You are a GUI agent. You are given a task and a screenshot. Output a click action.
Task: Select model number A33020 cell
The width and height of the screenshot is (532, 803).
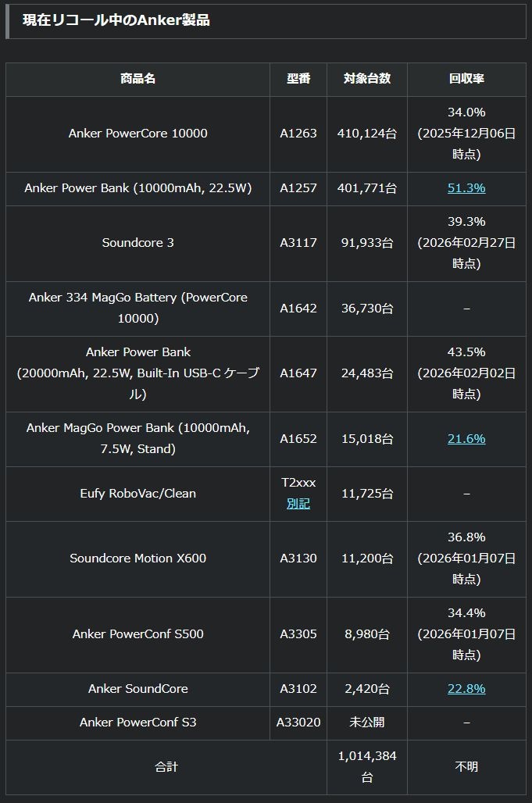pyautogui.click(x=298, y=723)
